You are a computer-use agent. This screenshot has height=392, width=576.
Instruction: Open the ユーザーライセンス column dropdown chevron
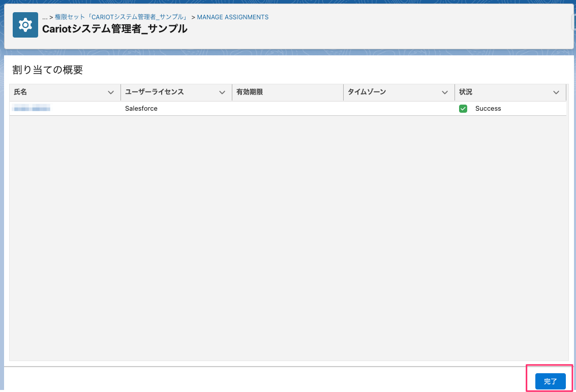click(x=222, y=92)
